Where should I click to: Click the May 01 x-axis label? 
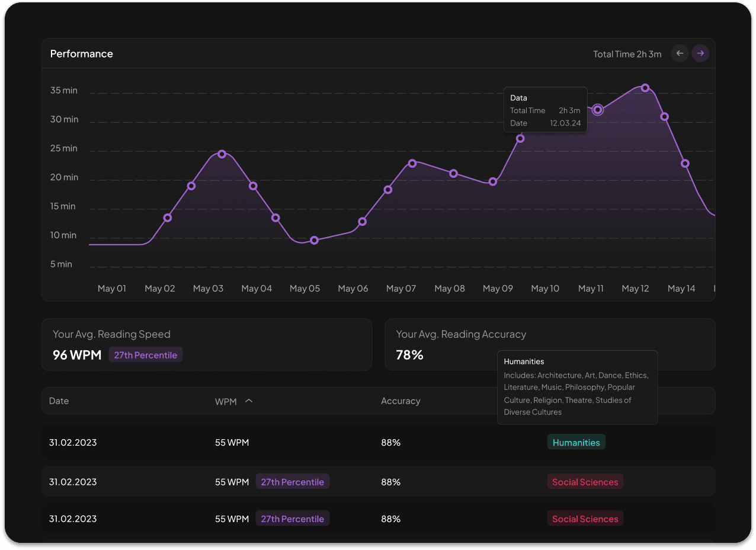(x=112, y=289)
